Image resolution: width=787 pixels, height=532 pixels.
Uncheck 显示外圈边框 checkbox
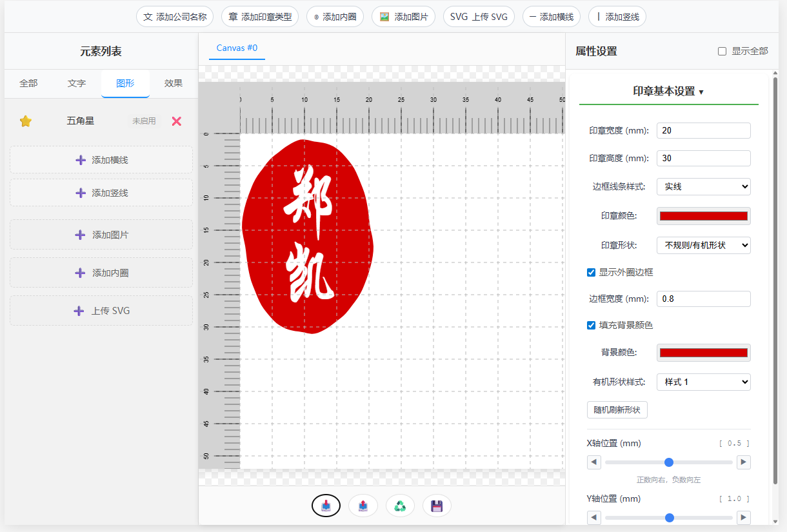[591, 273]
